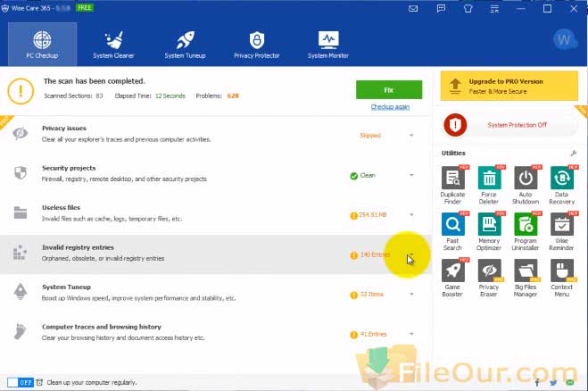Launch the Memory Optimizer utility

(x=489, y=231)
